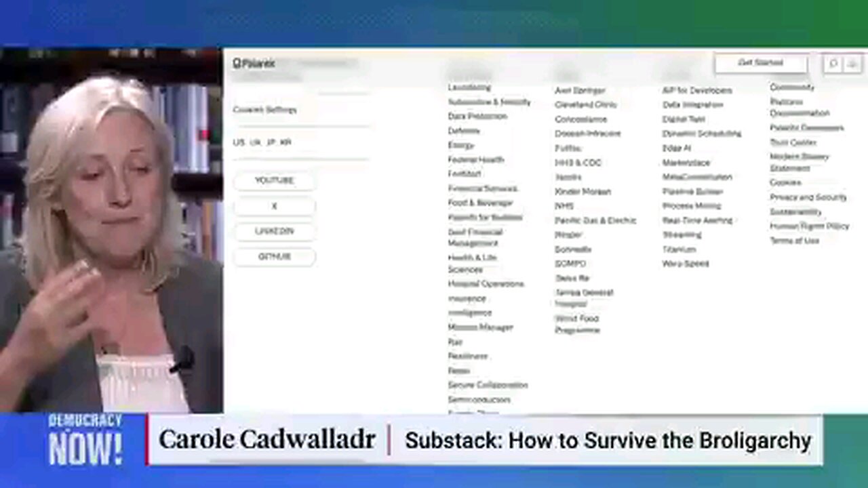Viewport: 868px width, 488px height.
Task: Open the Kinder Morgan link
Action: click(x=583, y=192)
